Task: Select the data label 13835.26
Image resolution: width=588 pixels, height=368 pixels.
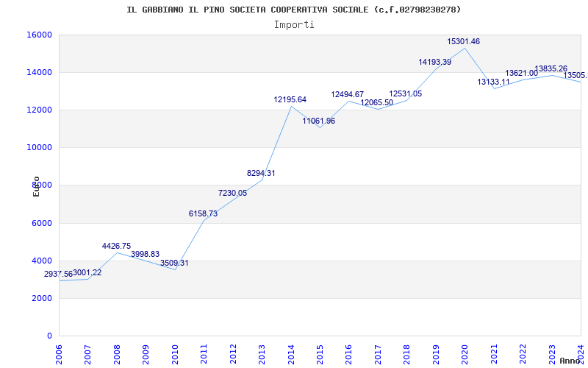Action: [551, 68]
